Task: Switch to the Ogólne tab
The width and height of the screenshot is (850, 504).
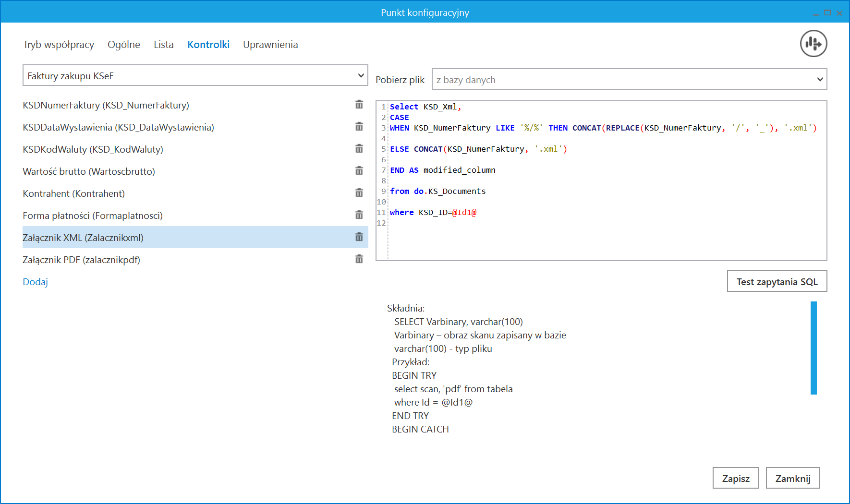Action: coord(124,45)
